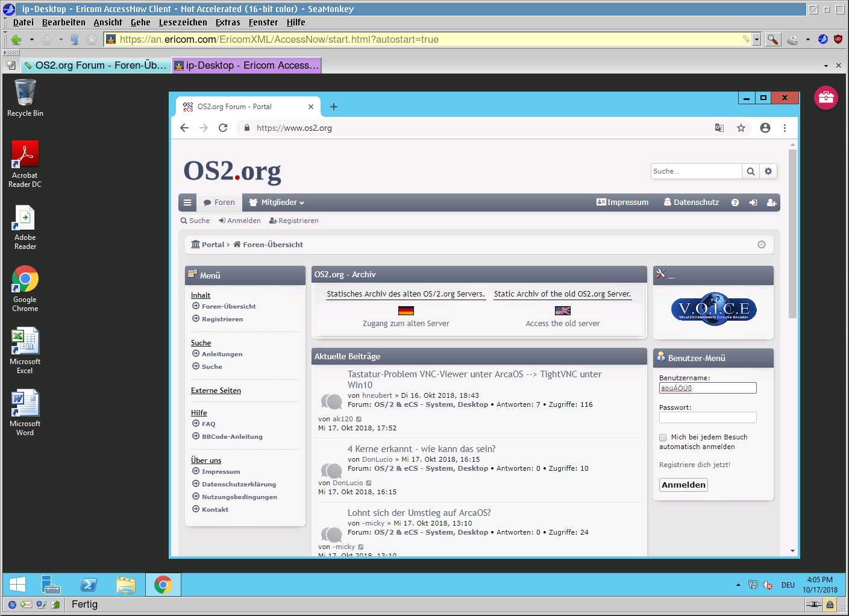Open Google Chrome desktop shortcut
Screen dimensions: 849x616
(x=25, y=289)
